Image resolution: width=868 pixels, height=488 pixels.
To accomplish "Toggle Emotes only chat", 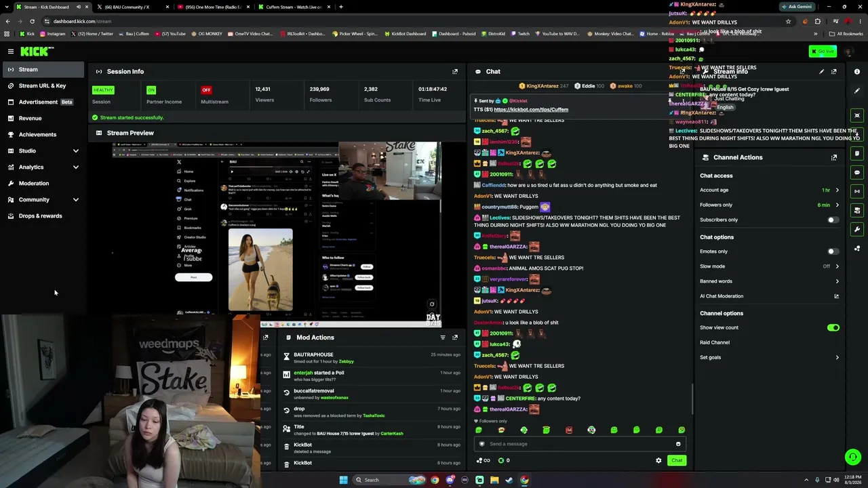I will (x=833, y=251).
